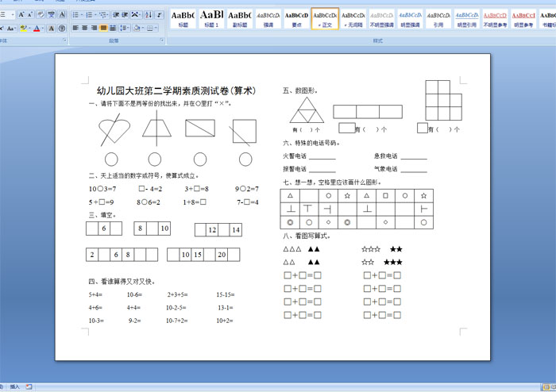The height and width of the screenshot is (392, 556).
Task: Click the 五、数图形 heading text
Action: (x=300, y=90)
